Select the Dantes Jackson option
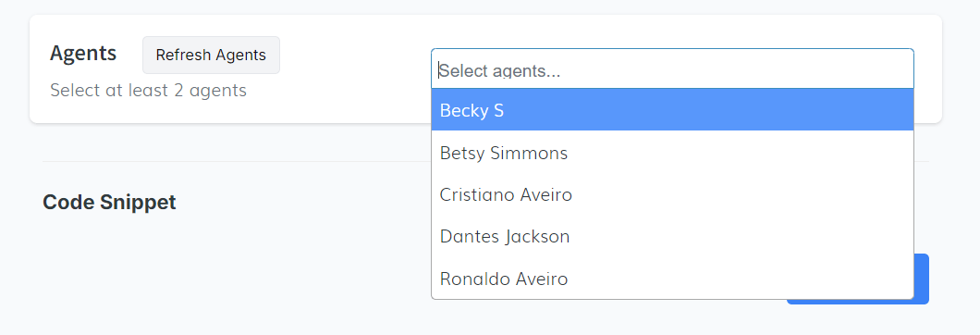 pos(672,237)
